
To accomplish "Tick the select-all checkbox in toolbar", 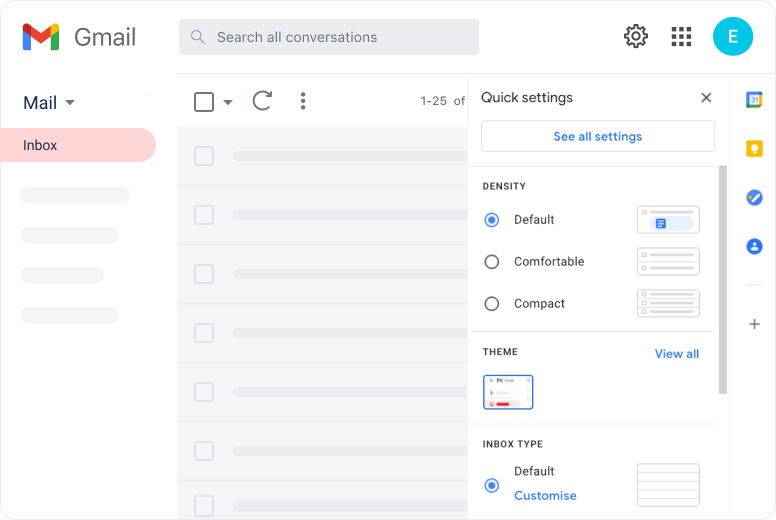I will pos(204,101).
